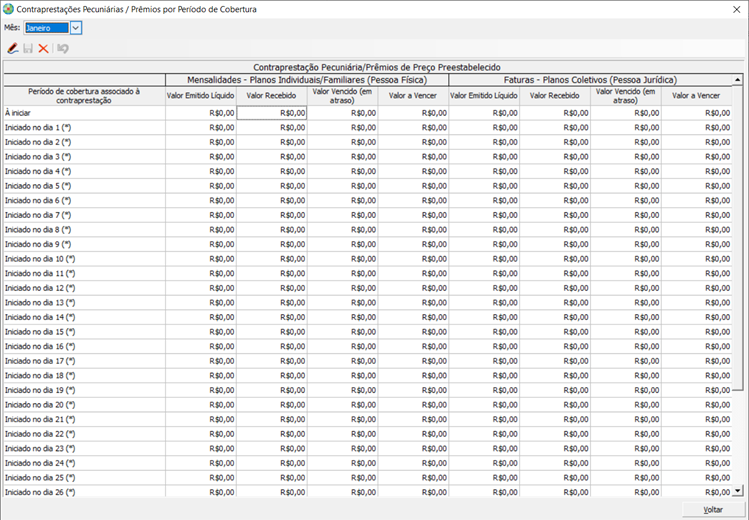The image size is (749, 520).
Task: Click Valor Recebido header under Faturas
Action: point(554,96)
